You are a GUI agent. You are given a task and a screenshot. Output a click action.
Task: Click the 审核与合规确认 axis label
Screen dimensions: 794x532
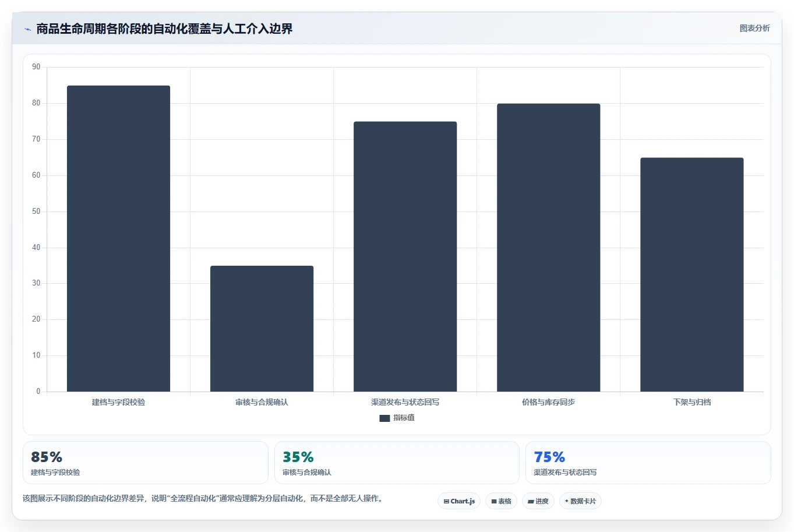pyautogui.click(x=262, y=402)
